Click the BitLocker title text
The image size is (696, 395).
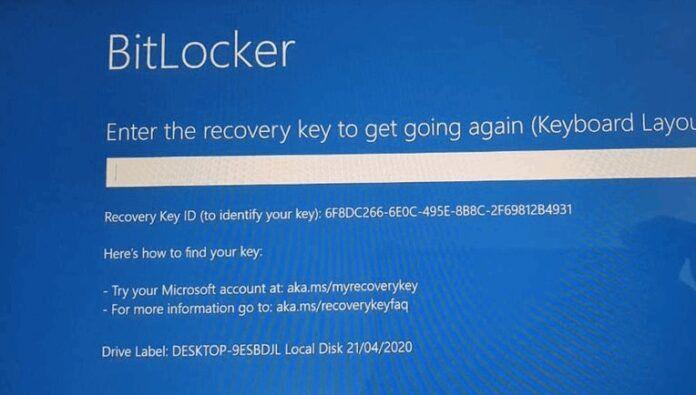[201, 51]
